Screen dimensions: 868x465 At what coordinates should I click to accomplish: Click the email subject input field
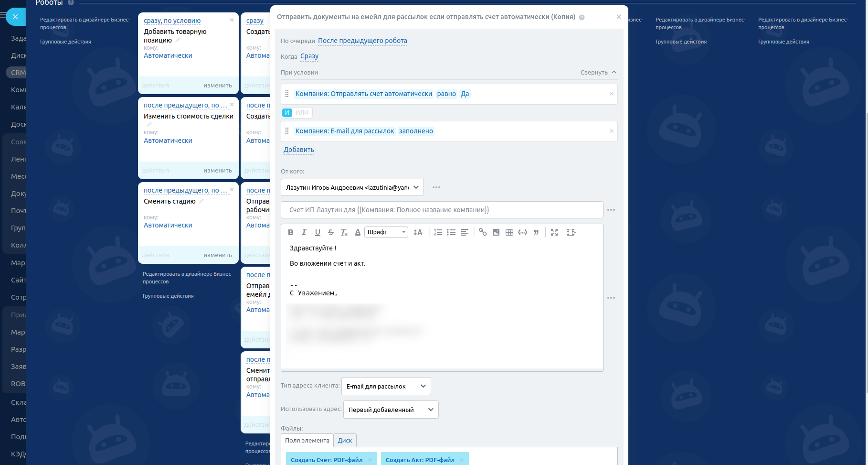pyautogui.click(x=442, y=210)
